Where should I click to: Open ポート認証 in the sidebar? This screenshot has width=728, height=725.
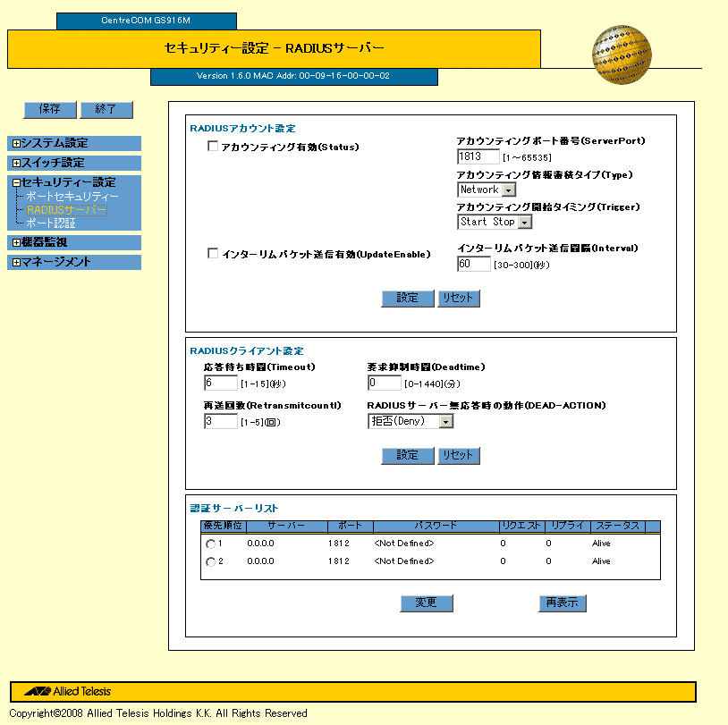[51, 223]
